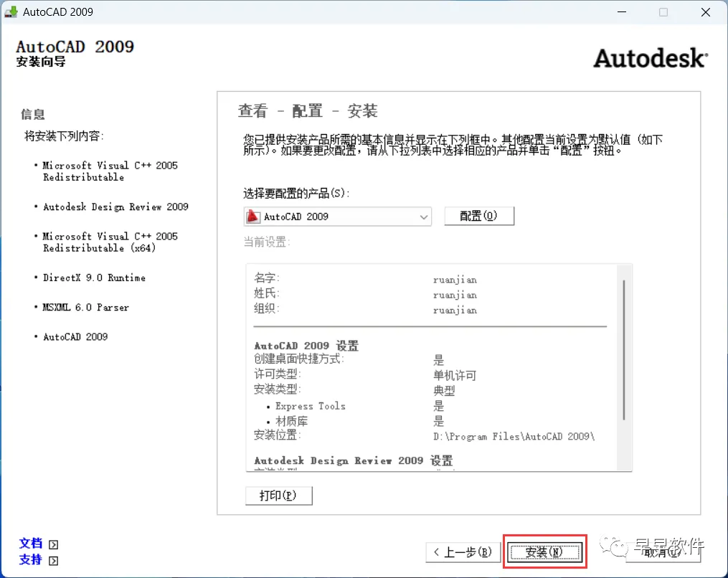Minimize the AutoCAD 2009 installer window
The width and height of the screenshot is (728, 578).
(x=622, y=12)
